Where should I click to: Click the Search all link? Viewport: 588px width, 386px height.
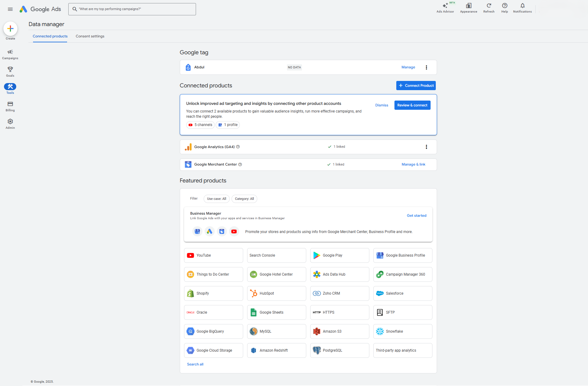pos(195,364)
